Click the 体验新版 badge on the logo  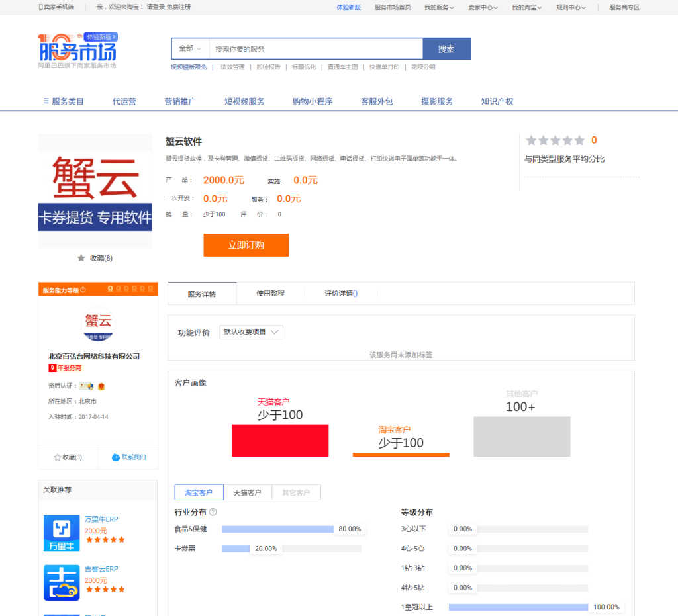pos(101,36)
